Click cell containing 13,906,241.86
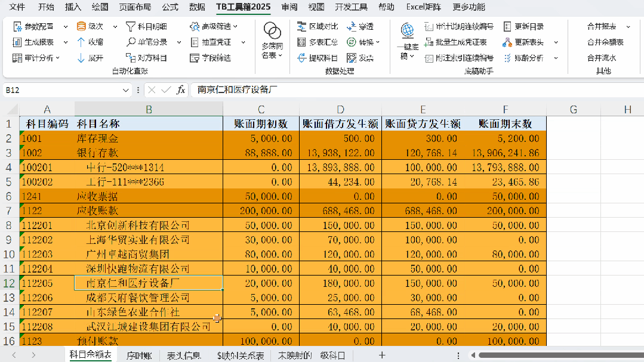 point(505,153)
